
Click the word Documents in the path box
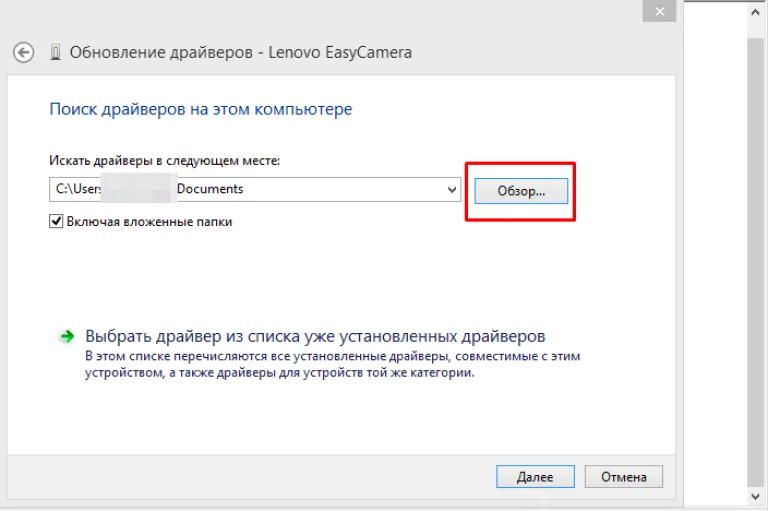pyautogui.click(x=210, y=189)
